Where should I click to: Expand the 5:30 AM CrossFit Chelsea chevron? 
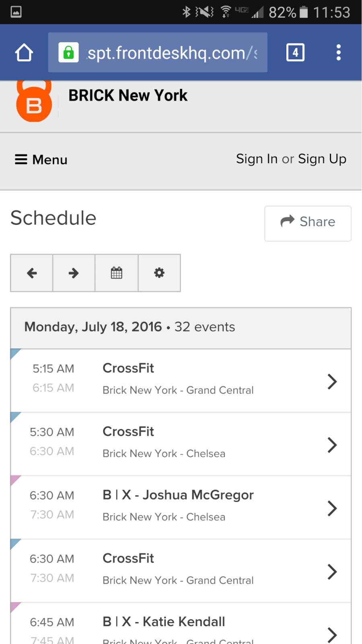click(332, 445)
